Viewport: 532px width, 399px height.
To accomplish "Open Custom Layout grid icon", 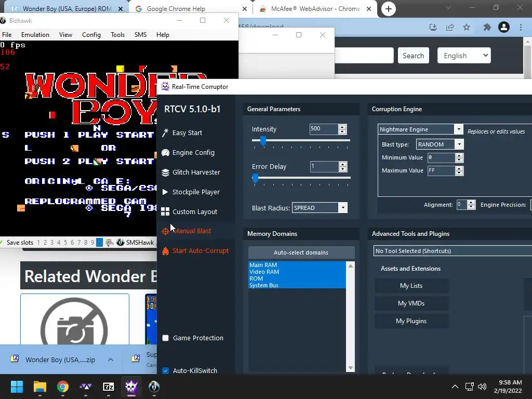I will coord(165,212).
